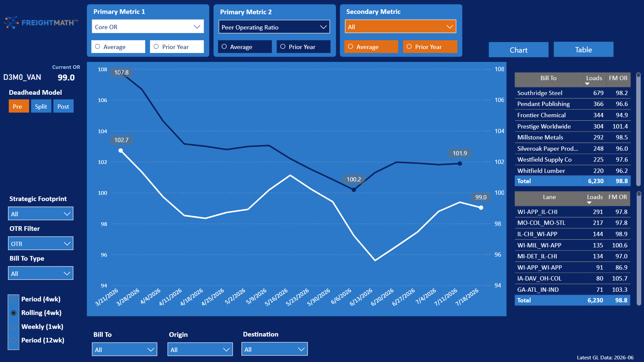The height and width of the screenshot is (362, 644).
Task: Toggle Prior Year under Secondary Metric
Action: tap(430, 47)
